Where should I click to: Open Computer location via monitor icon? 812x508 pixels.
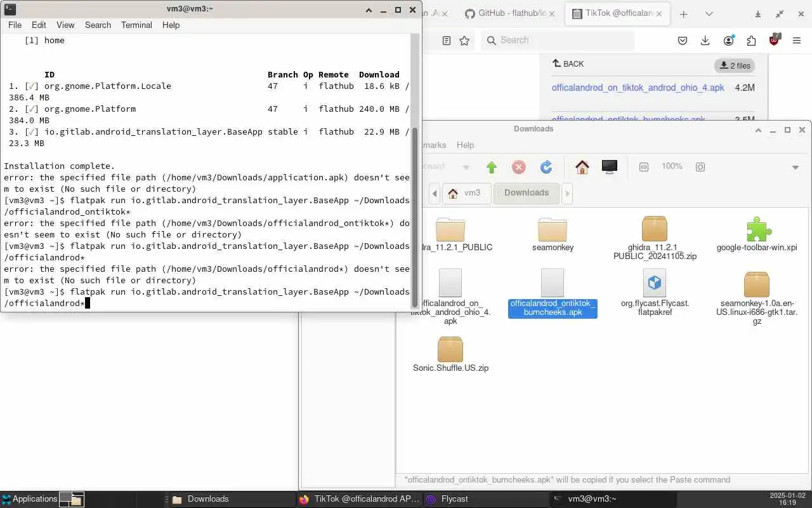610,167
